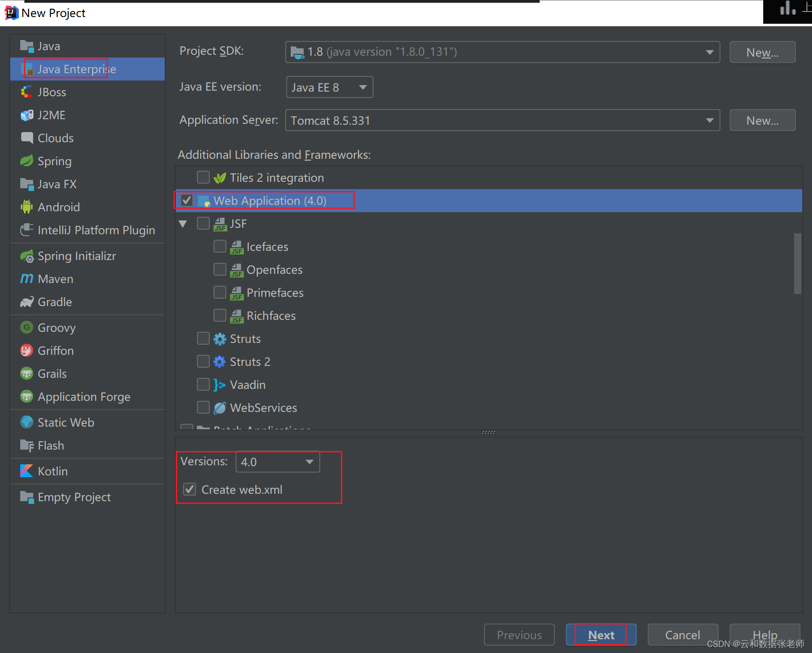
Task: Collapse the JSF tree node arrow
Action: pyautogui.click(x=183, y=224)
